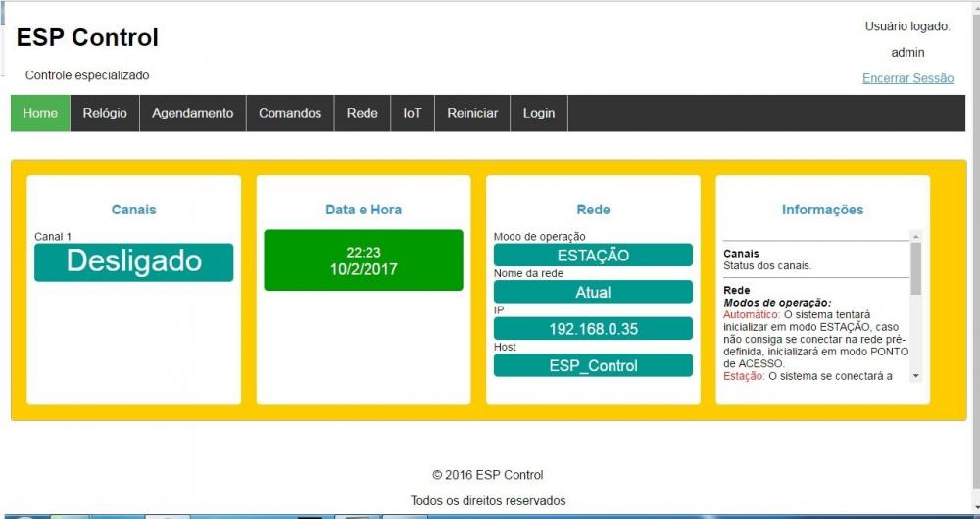Open the Home menu item
This screenshot has width=980, height=519.
click(40, 113)
